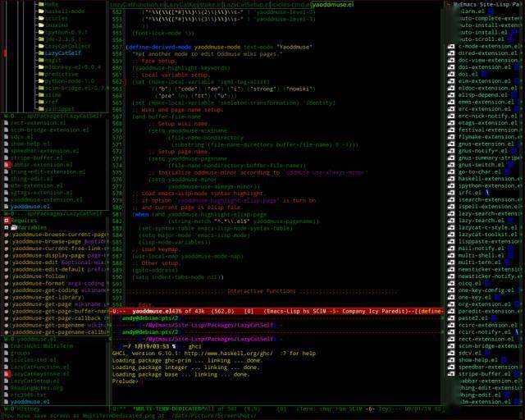The image size is (525, 420).
Task: Expand the Variables node
Action: [7, 227]
